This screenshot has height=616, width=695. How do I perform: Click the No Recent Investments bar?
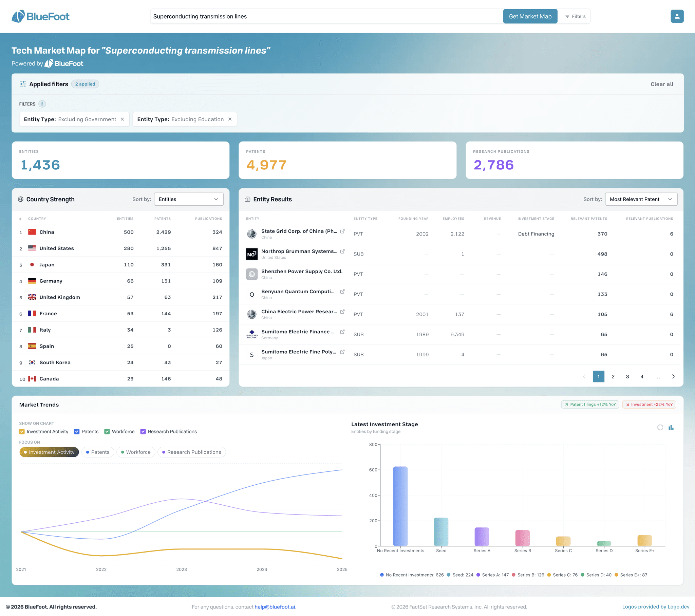click(400, 506)
